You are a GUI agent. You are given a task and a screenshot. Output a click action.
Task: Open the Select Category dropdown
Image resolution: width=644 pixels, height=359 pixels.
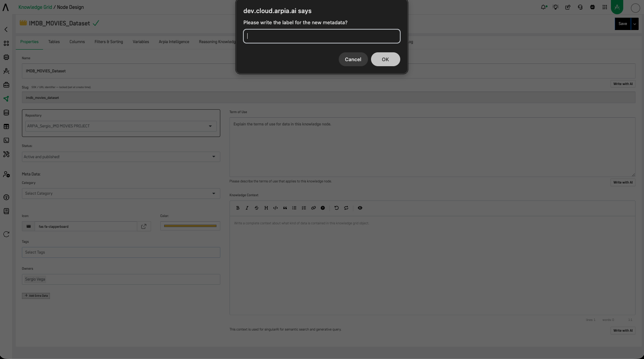tap(121, 194)
